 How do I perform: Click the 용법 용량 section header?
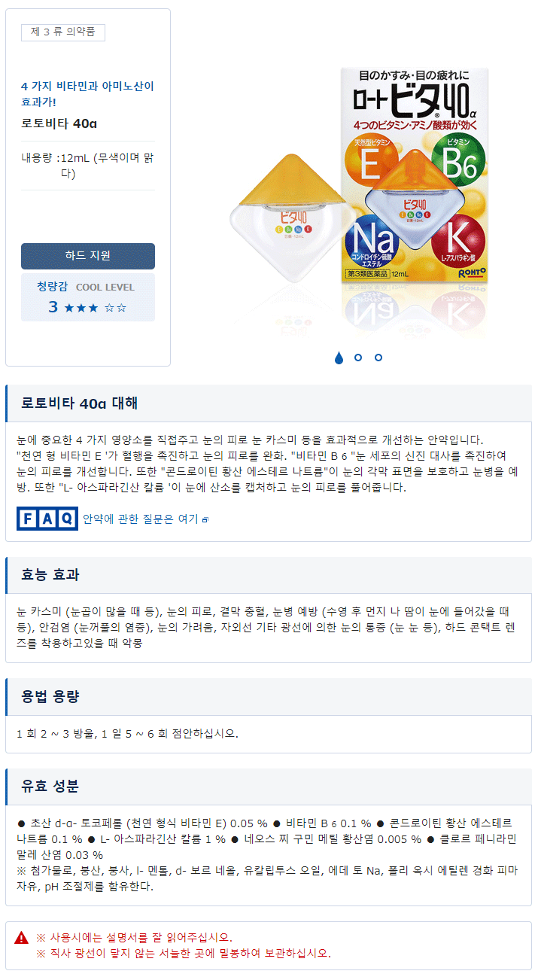click(269, 696)
